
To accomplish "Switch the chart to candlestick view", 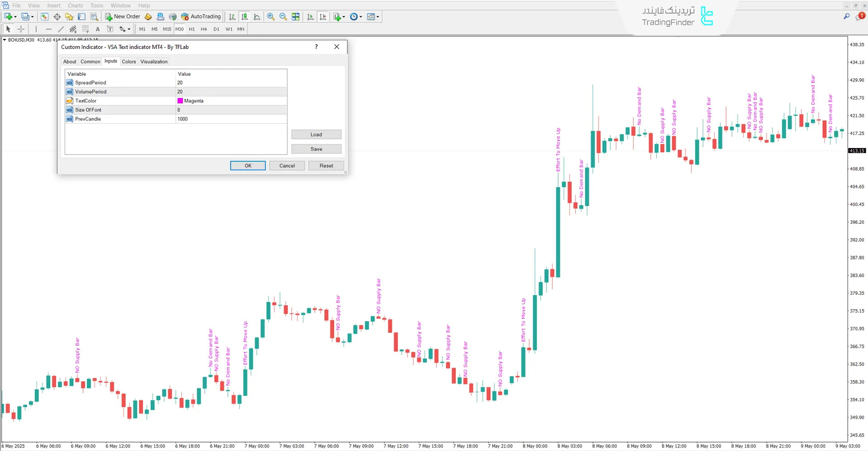I will pyautogui.click(x=244, y=17).
